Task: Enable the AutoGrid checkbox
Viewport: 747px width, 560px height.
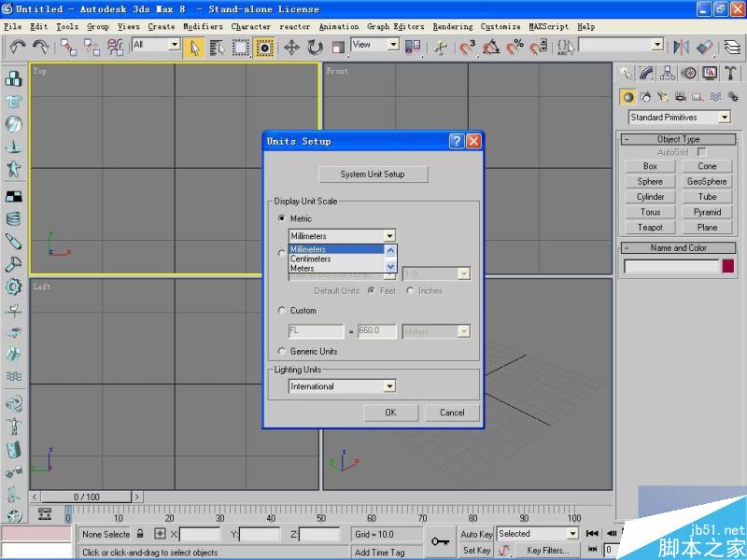Action: [x=701, y=151]
